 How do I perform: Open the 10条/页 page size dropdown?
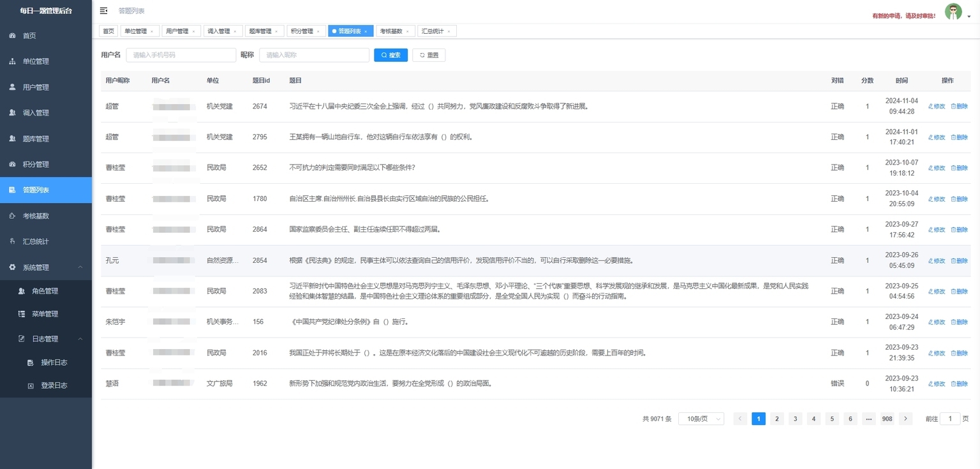701,419
